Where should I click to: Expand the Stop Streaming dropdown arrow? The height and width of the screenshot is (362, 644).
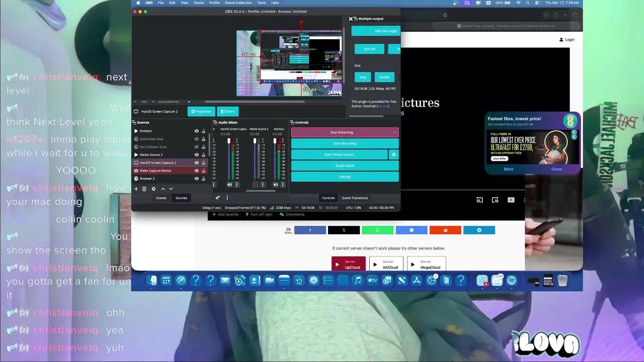coord(395,132)
